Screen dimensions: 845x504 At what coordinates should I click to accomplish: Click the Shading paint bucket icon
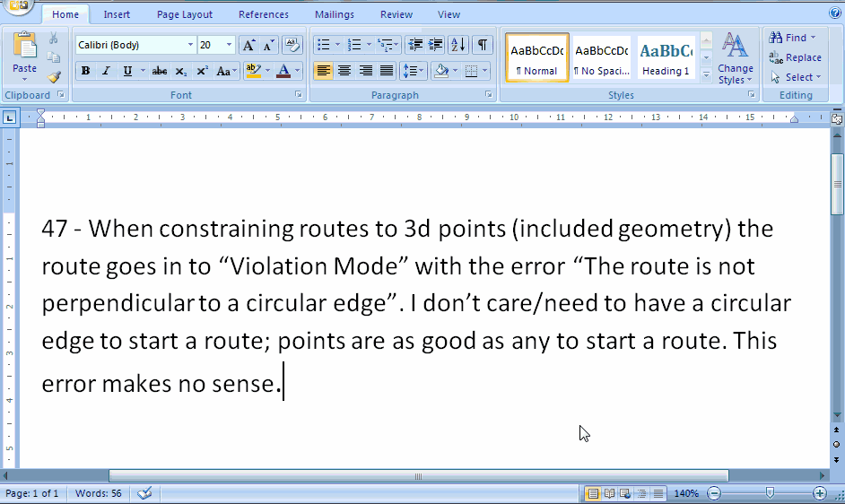442,71
